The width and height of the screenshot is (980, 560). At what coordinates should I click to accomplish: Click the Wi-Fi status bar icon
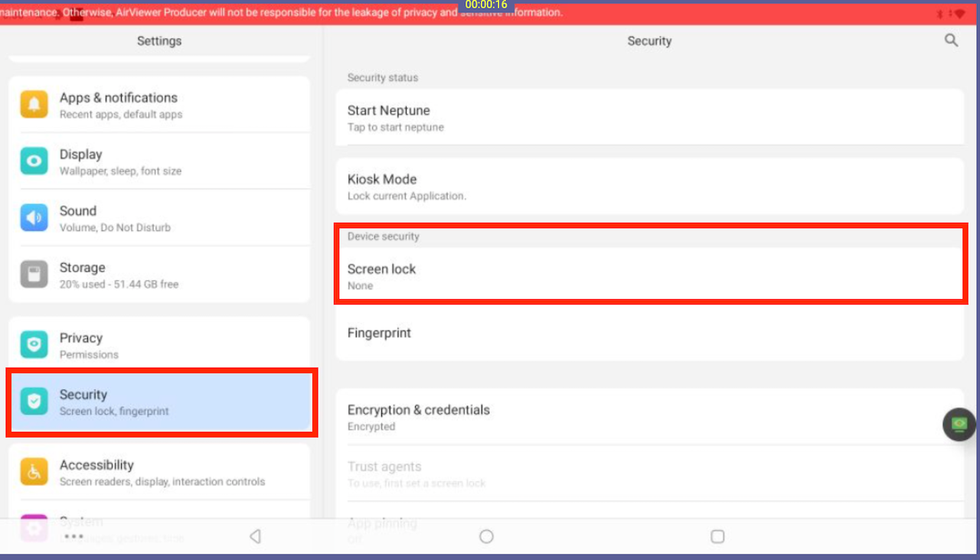coord(959,14)
